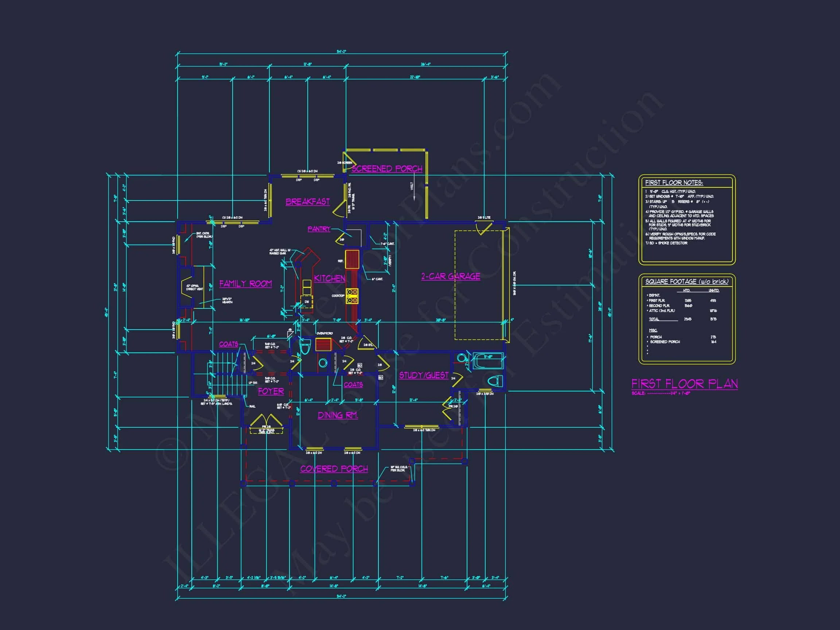Select the DINING RM. label

coord(338,416)
